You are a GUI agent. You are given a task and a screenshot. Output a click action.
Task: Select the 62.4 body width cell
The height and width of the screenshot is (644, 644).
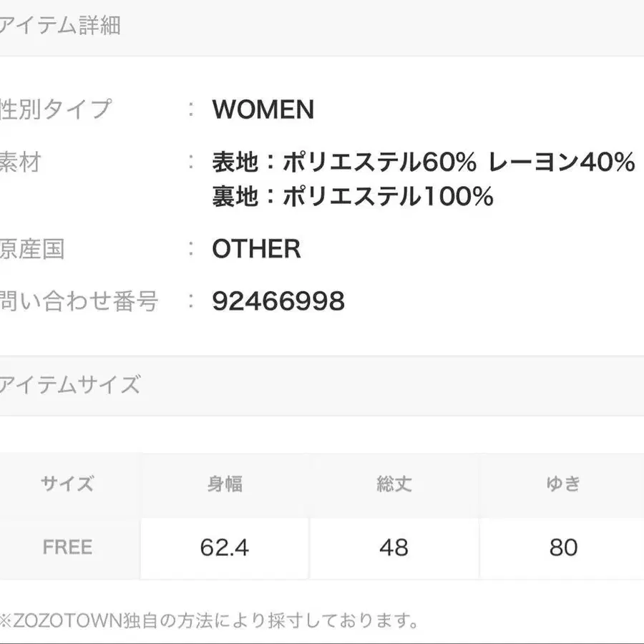click(225, 547)
